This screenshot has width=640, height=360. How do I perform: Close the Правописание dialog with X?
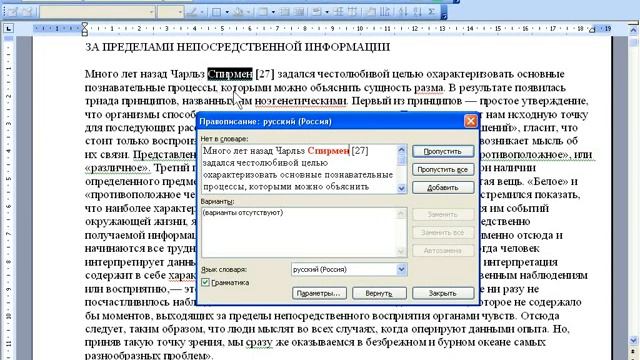click(470, 121)
